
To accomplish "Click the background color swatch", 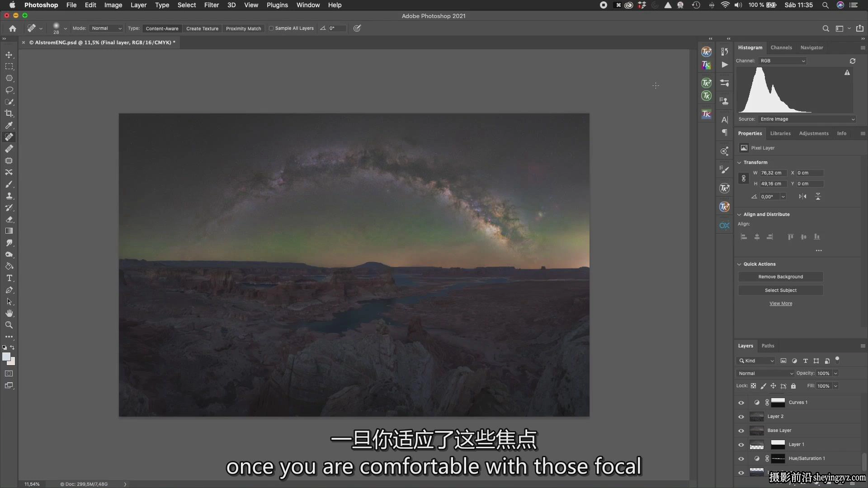I will point(12,362).
